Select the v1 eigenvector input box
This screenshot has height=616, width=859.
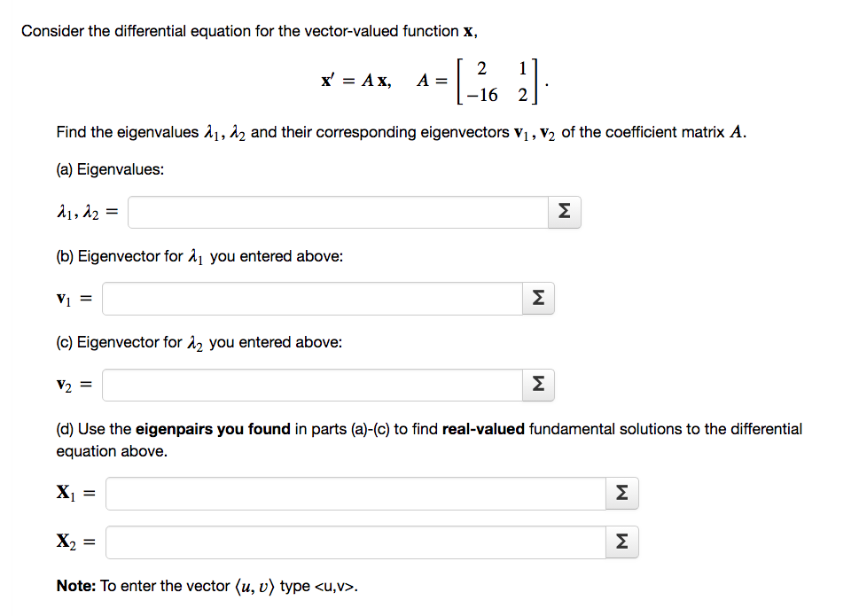[x=310, y=299]
